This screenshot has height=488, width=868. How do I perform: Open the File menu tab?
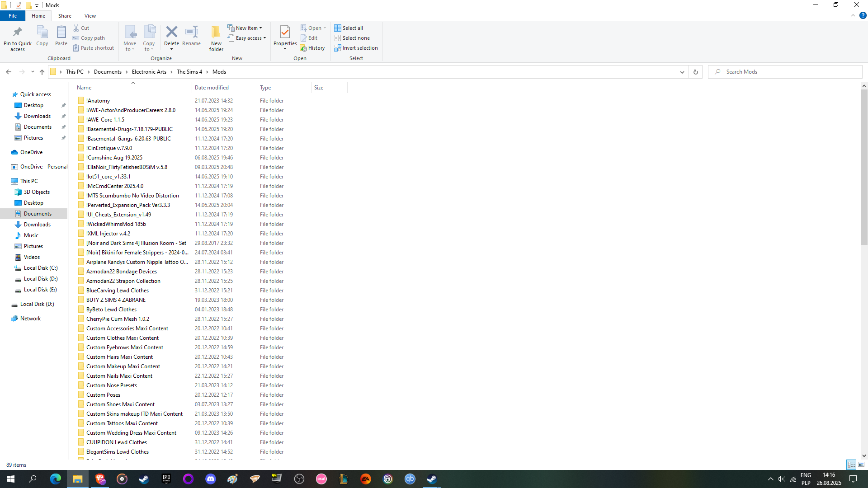click(x=13, y=16)
